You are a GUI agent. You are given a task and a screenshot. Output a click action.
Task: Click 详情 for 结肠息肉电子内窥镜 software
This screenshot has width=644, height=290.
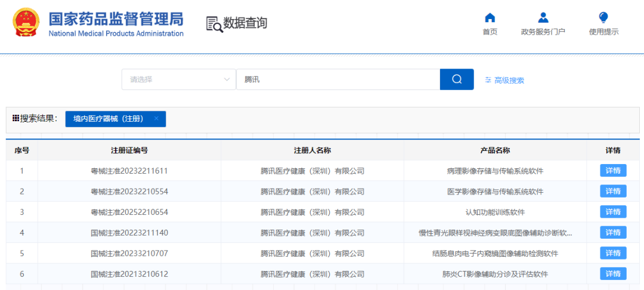pyautogui.click(x=613, y=253)
